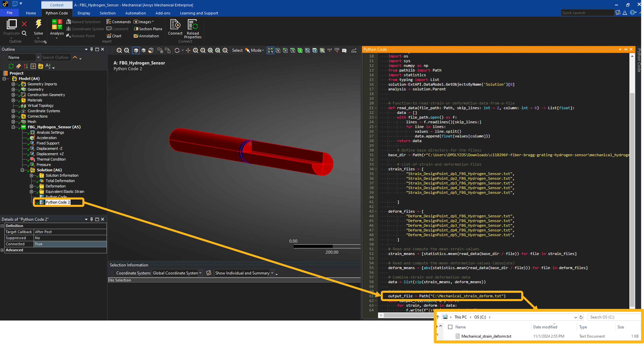Click the Annotation tool
The height and width of the screenshot is (346, 644).
[x=146, y=36]
